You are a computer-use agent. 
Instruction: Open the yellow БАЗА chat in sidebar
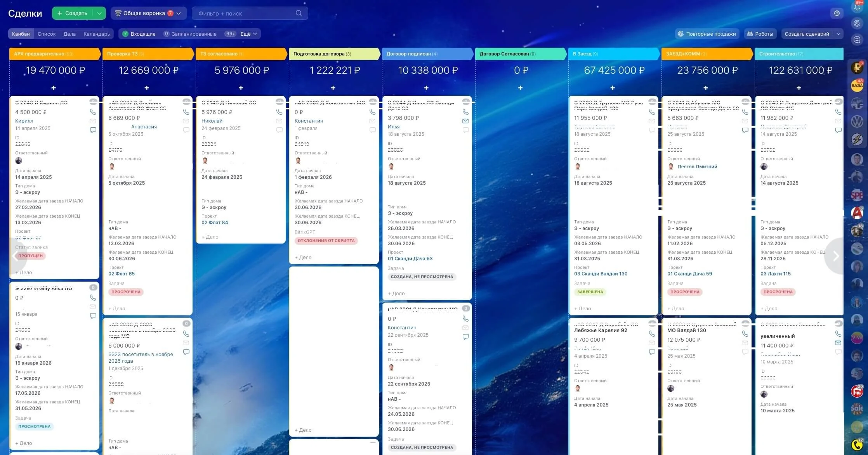[x=857, y=85]
